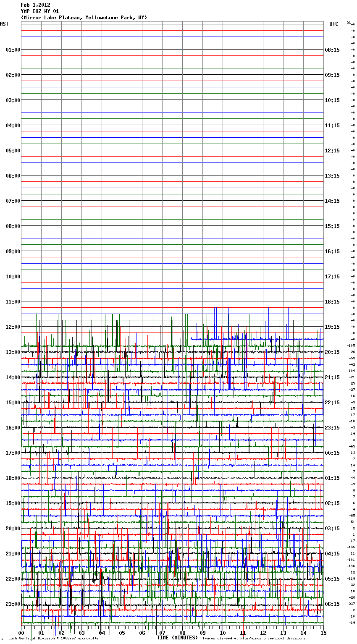This screenshot has height=644, width=357.
Task: Select the 08:00 MST time label
Action: (x=13, y=226)
